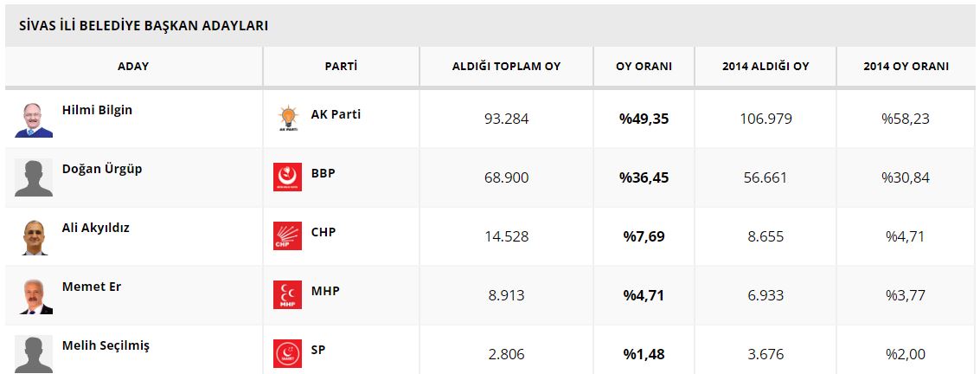Click the BBP party logo

pyautogui.click(x=286, y=177)
